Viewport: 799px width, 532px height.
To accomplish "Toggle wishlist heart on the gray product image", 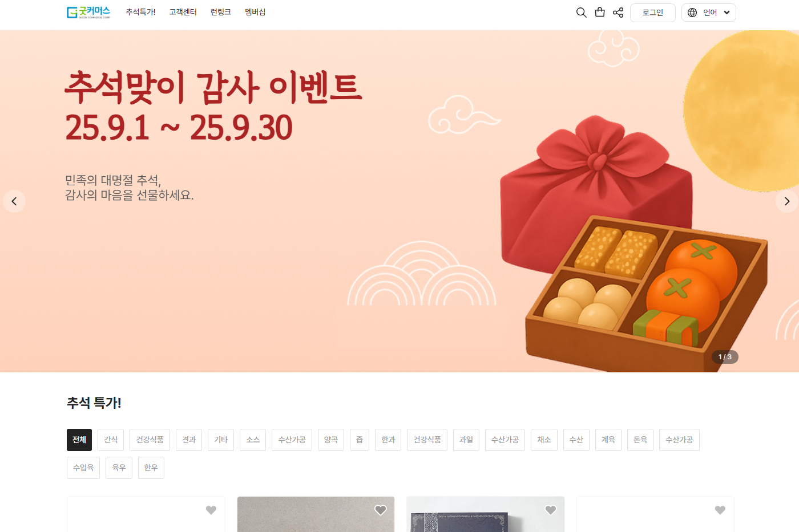I will [381, 510].
